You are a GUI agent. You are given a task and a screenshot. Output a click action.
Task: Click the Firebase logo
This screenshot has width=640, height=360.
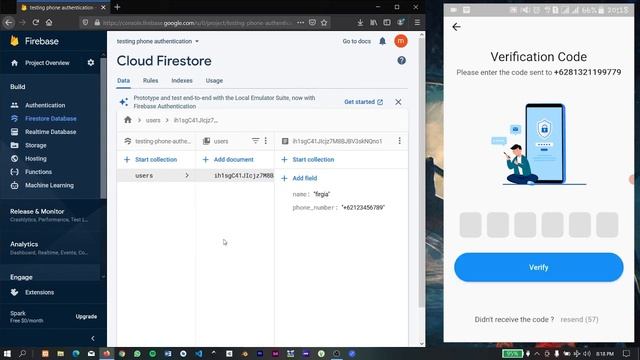pos(34,41)
